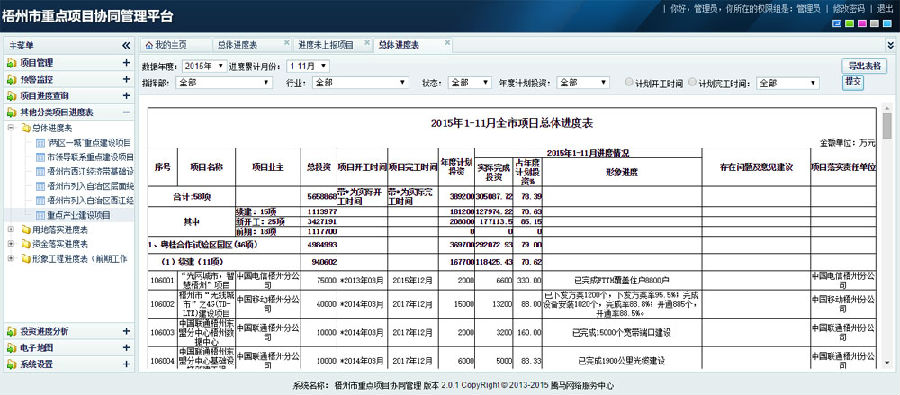900x395 pixels.
Task: Open the 指挥部 dropdown
Action: 223,83
